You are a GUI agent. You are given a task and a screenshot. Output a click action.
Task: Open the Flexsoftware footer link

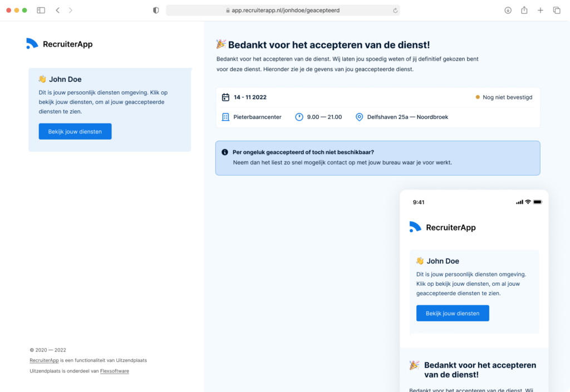(x=114, y=371)
